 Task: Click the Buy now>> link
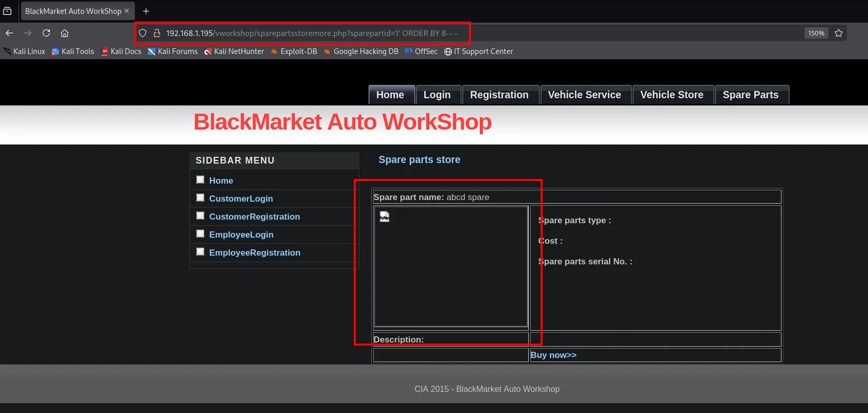pyautogui.click(x=553, y=355)
